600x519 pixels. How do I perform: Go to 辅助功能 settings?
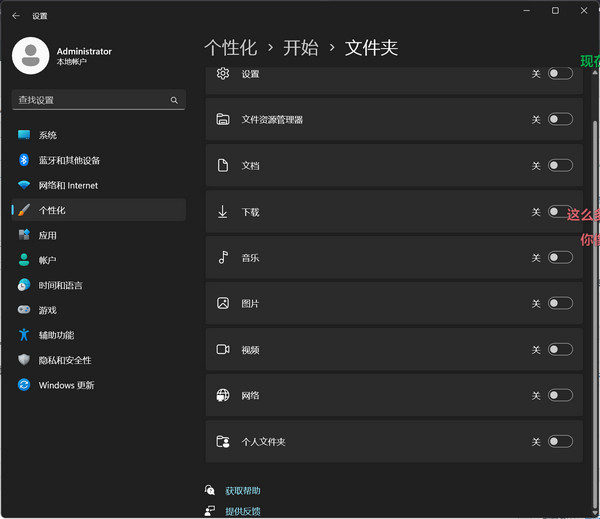[x=99, y=335]
